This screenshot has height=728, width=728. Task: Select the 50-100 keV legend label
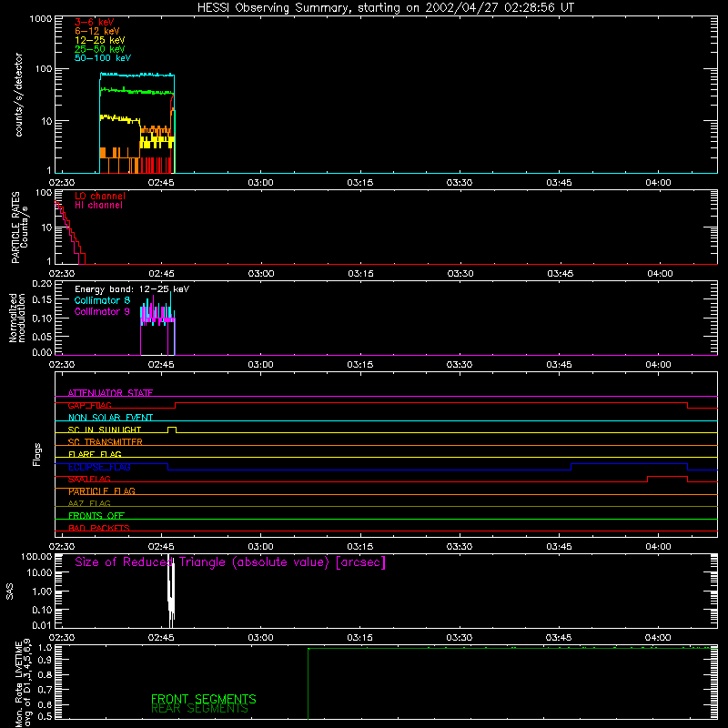[x=103, y=58]
